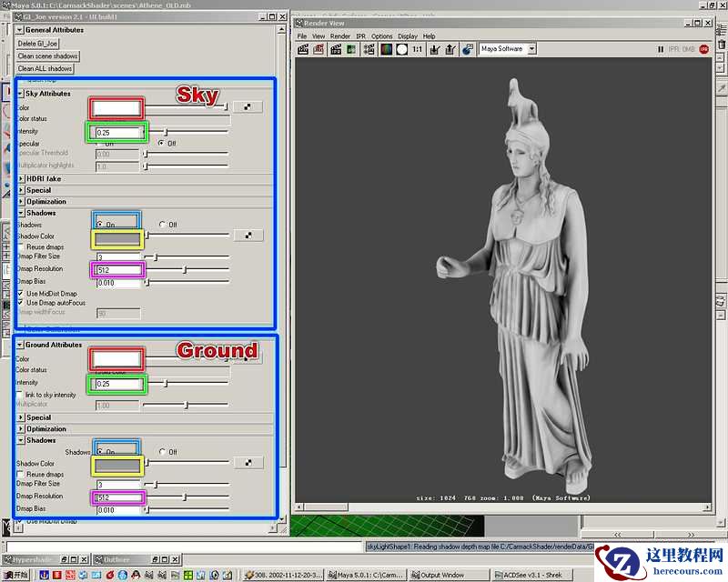
Task: Click the keep image icon in Render View
Action: [x=435, y=49]
